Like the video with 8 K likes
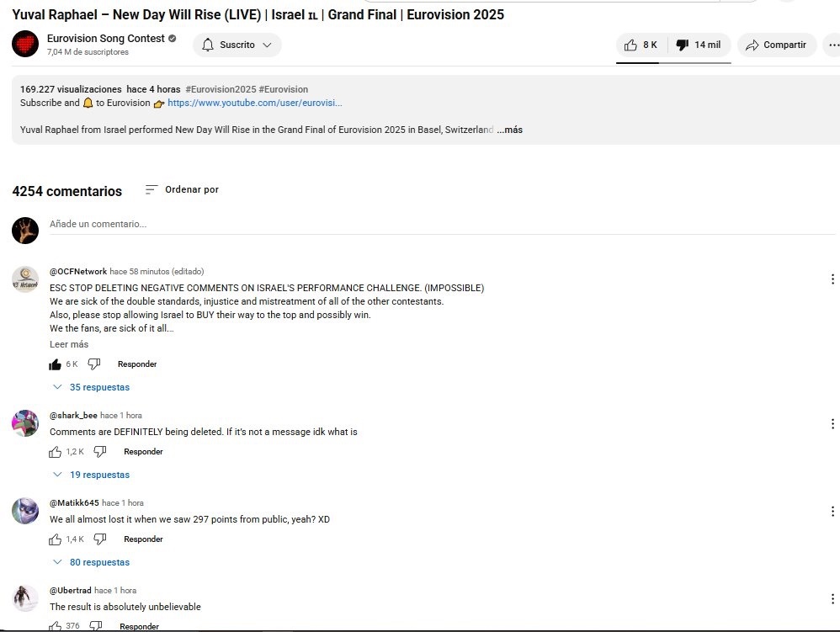This screenshot has height=632, width=840. pyautogui.click(x=641, y=45)
